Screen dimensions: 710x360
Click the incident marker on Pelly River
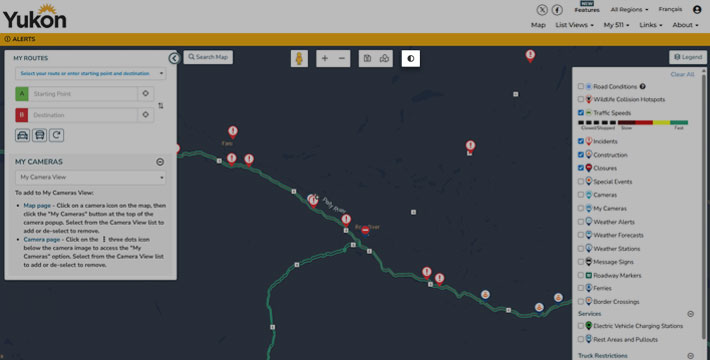click(313, 201)
